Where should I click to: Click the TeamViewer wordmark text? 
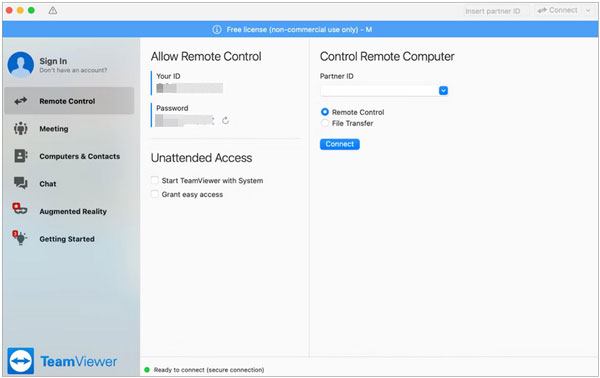point(79,361)
